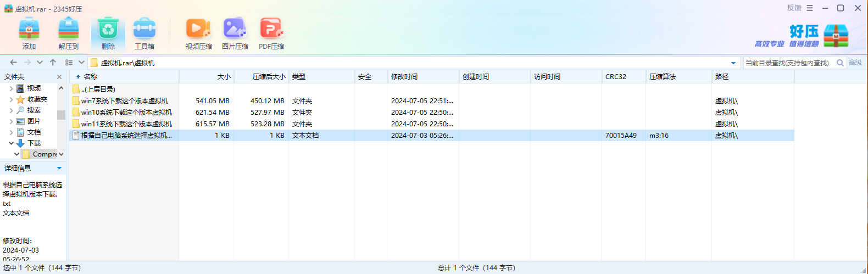The image size is (868, 274).
Task: Collapse the 下载 tree node
Action: point(11,143)
